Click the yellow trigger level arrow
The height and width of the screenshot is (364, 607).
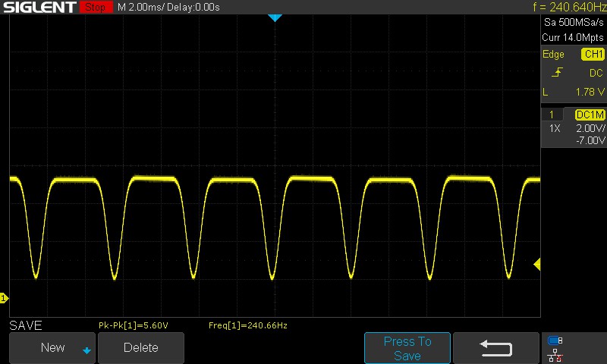pos(536,264)
